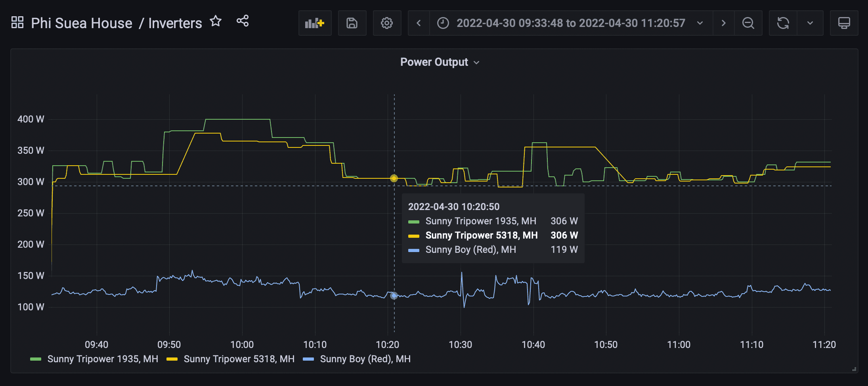Click the yellow data point at 10:20:50
The image size is (868, 386).
[x=394, y=178]
